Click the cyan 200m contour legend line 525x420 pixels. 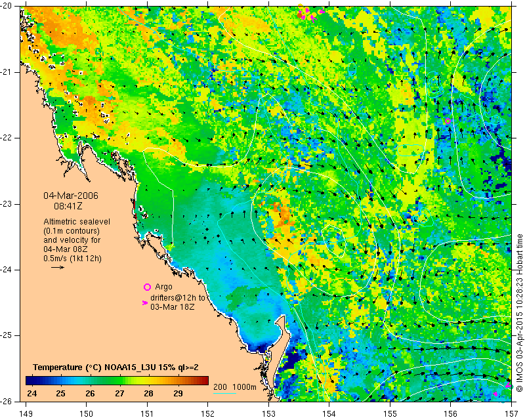tap(224, 393)
